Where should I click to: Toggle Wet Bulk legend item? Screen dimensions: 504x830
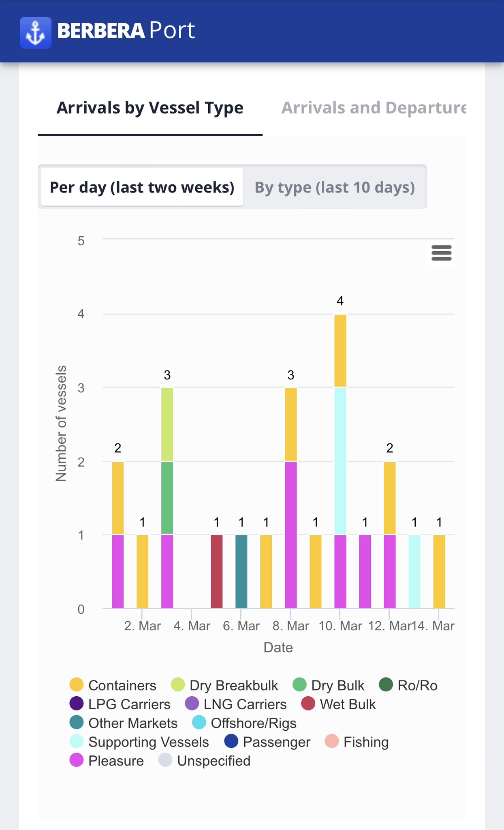(x=339, y=704)
